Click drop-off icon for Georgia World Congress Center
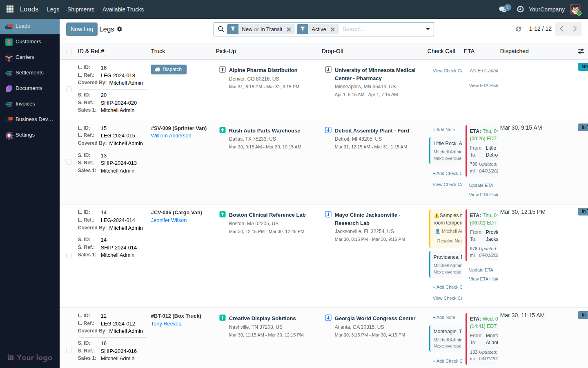The height and width of the screenshot is (368, 588). coord(328,318)
